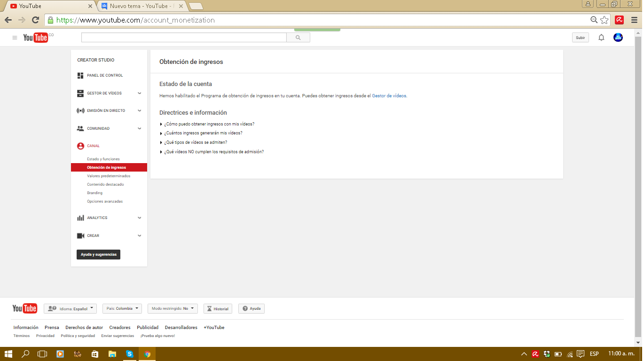Open 'Contenido destacado' in the sidebar
The height and width of the screenshot is (361, 644).
(105, 185)
